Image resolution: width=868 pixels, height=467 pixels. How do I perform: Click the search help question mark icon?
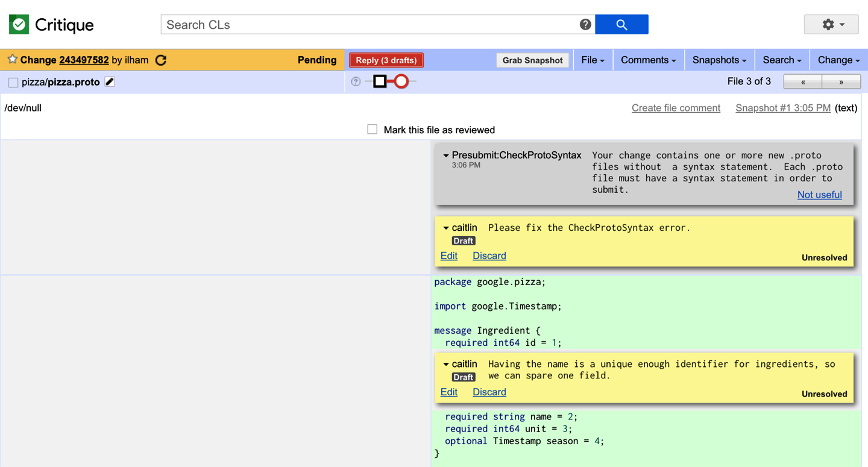(585, 25)
